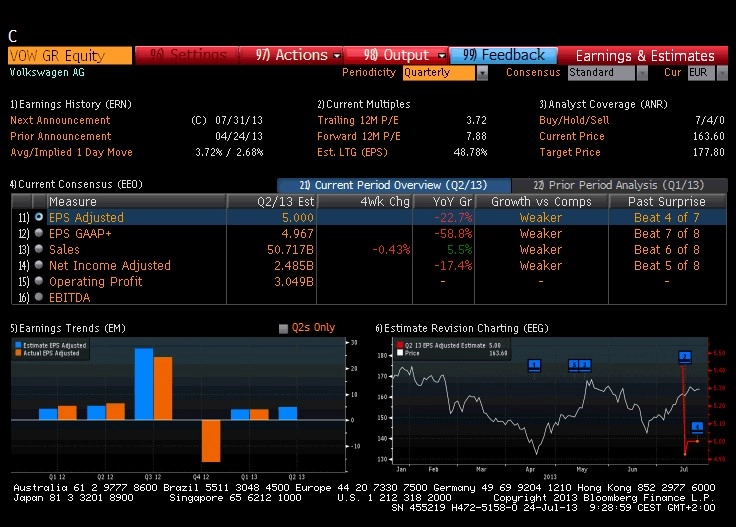Click the red Q2 13 EPS Adjusted Estimate legend square
This screenshot has height=527, width=736.
pyautogui.click(x=400, y=345)
